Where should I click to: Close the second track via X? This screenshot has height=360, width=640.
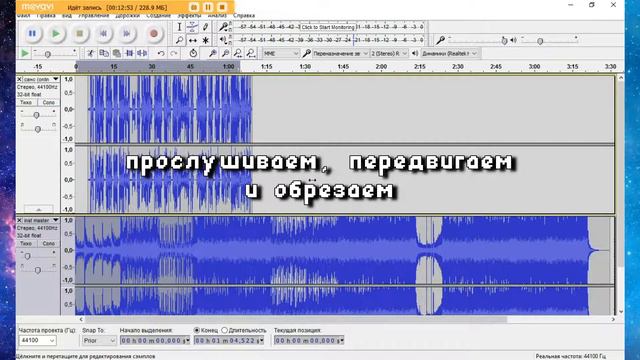point(19,220)
